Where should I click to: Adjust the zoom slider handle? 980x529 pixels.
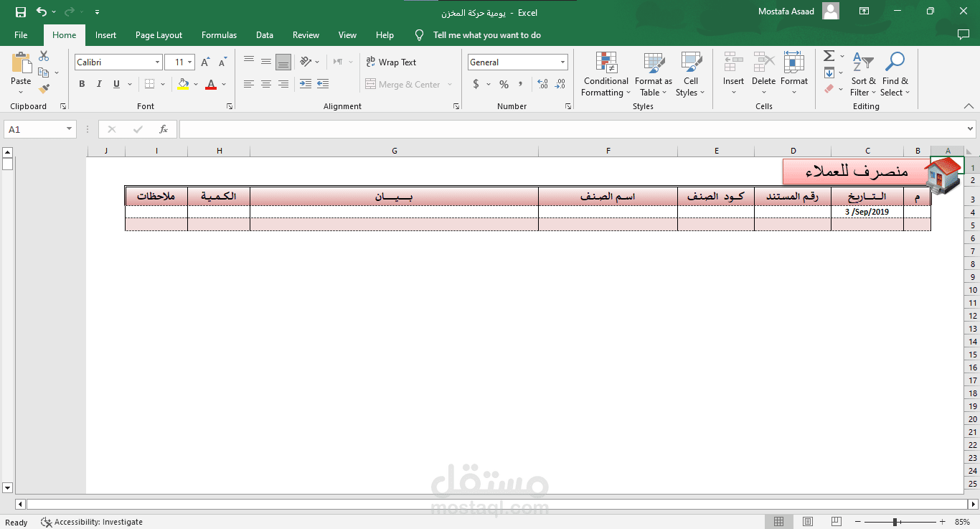[895, 522]
